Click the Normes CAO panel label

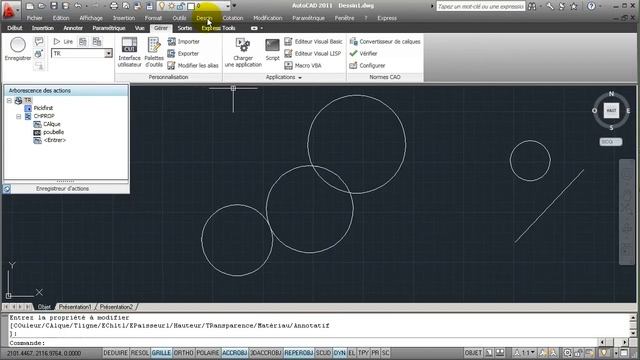click(385, 77)
